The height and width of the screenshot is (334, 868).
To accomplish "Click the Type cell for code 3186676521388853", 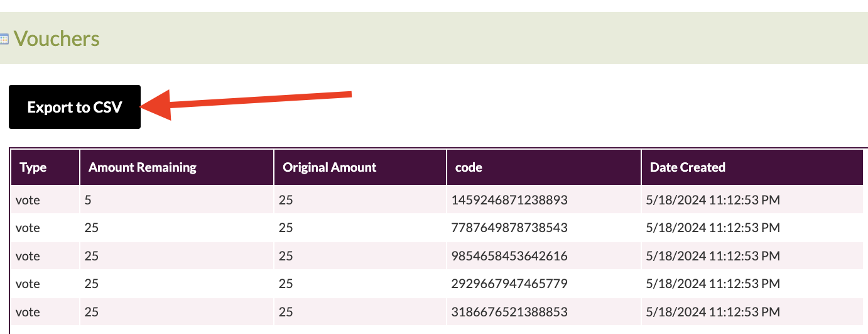I will point(28,312).
